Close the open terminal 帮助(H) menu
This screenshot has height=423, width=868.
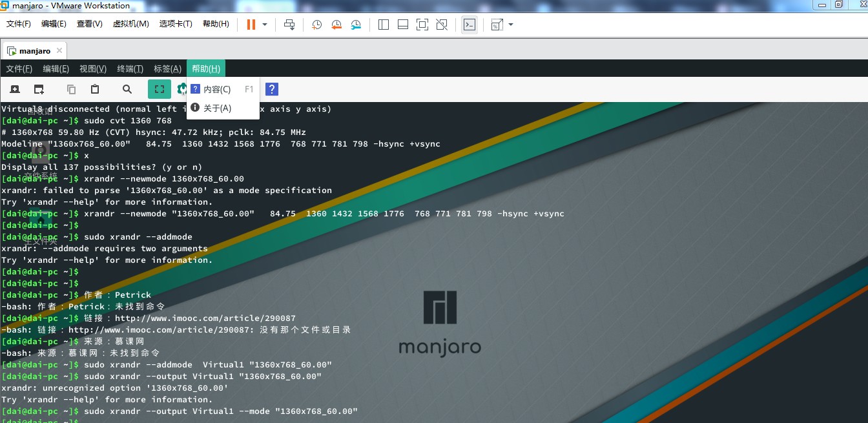coord(206,68)
